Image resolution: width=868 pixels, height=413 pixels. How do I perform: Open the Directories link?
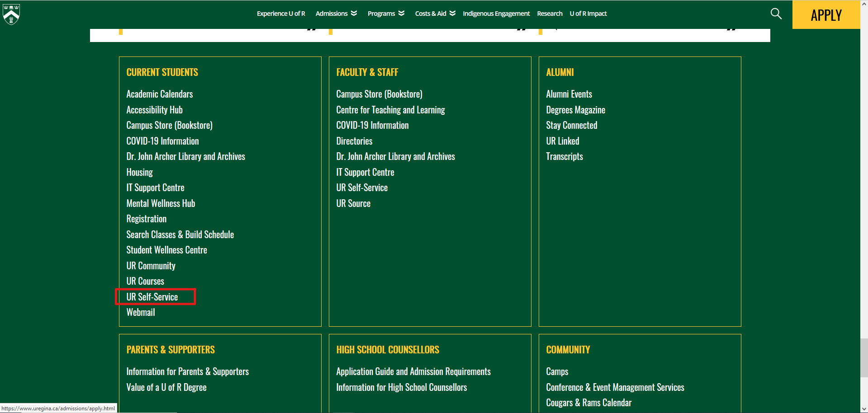[x=355, y=141]
